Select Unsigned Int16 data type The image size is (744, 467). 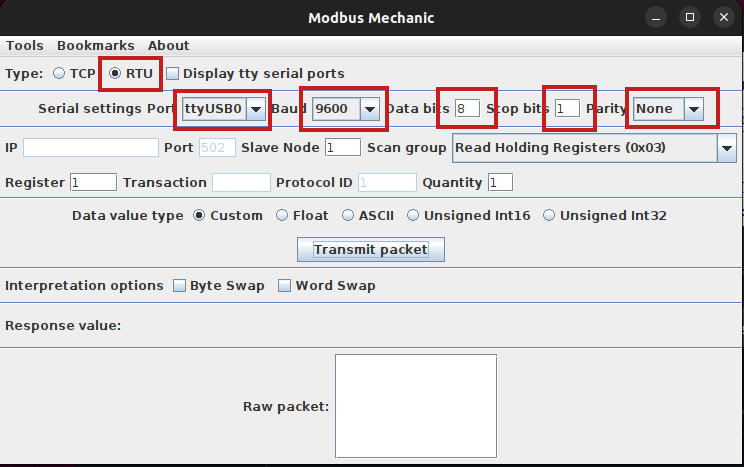412,215
